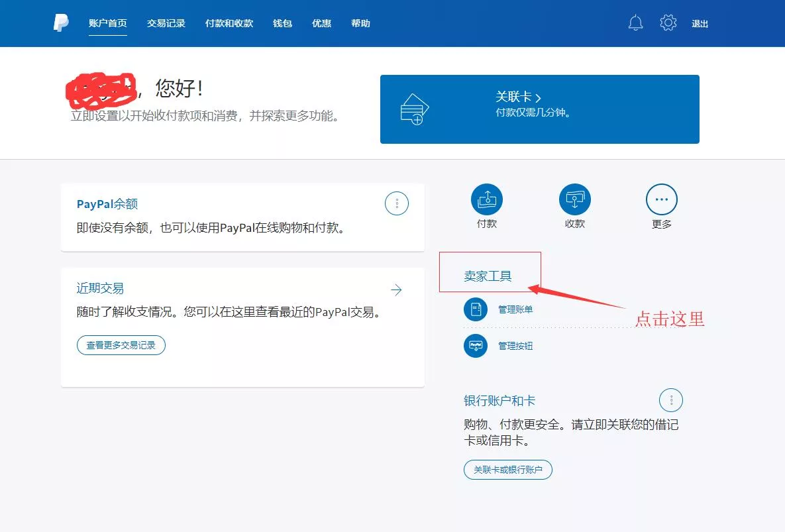This screenshot has width=785, height=532.
Task: Open the 更多 three-dot circle icon
Action: pyautogui.click(x=661, y=199)
